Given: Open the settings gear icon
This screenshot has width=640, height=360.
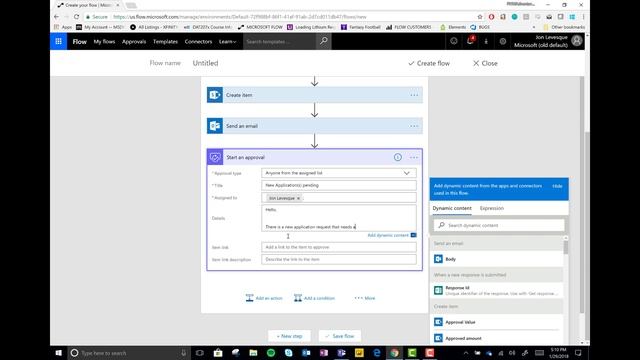Looking at the screenshot, I should [x=502, y=41].
